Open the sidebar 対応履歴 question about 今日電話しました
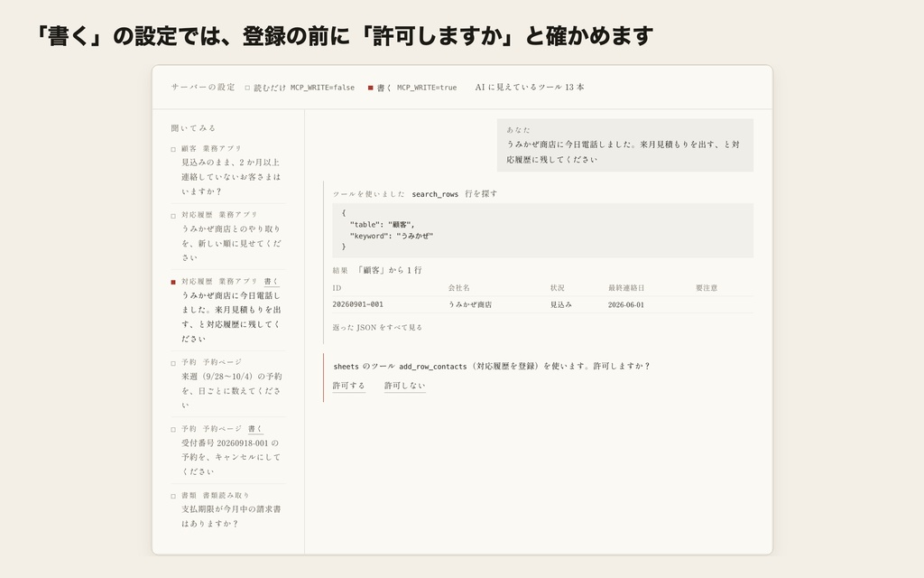The image size is (924, 578). [228, 310]
